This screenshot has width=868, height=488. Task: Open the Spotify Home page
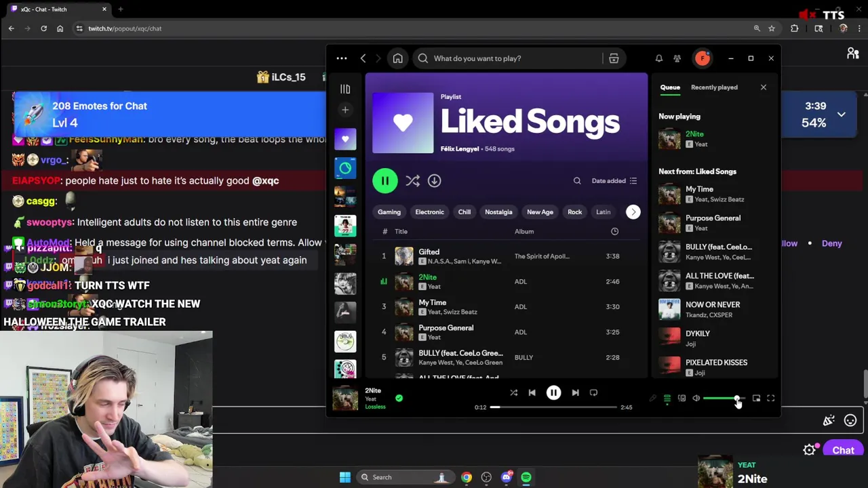(x=398, y=58)
